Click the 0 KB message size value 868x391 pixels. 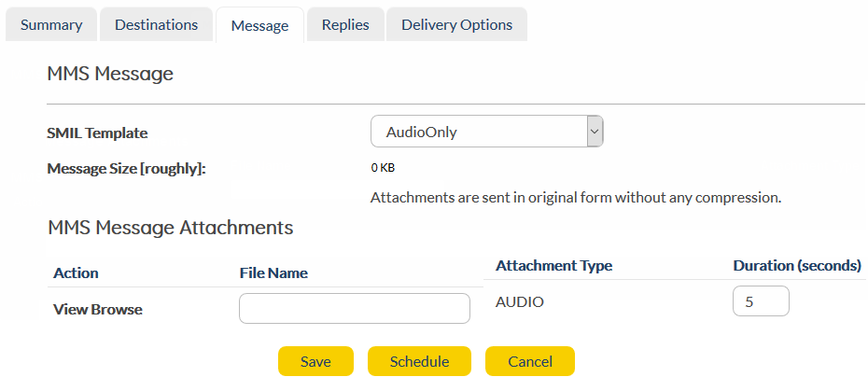(383, 169)
